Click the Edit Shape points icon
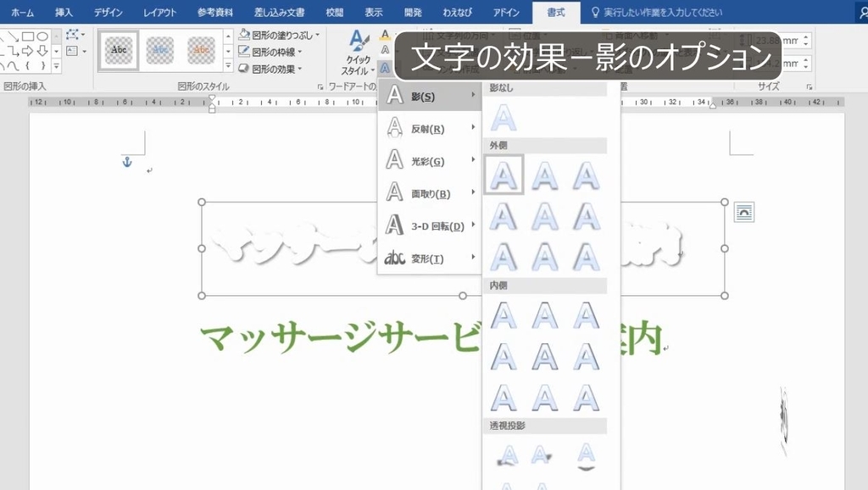The image size is (868, 490). click(72, 35)
